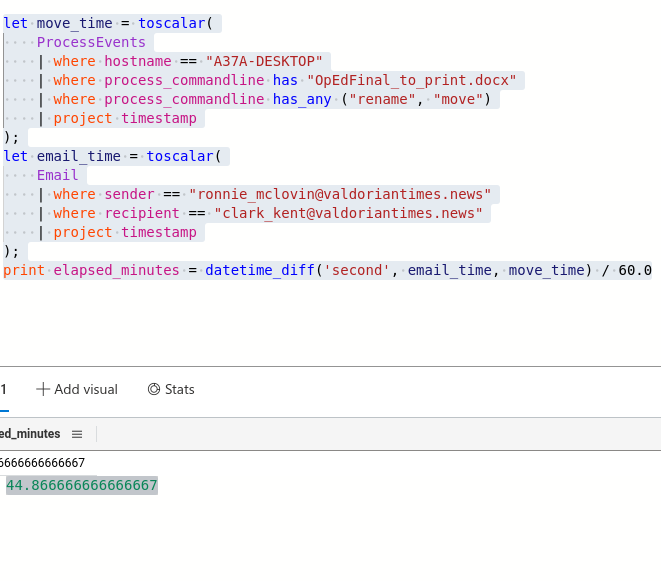Place cursor on ProcessEvents table name
661x581 pixels.
coord(91,42)
